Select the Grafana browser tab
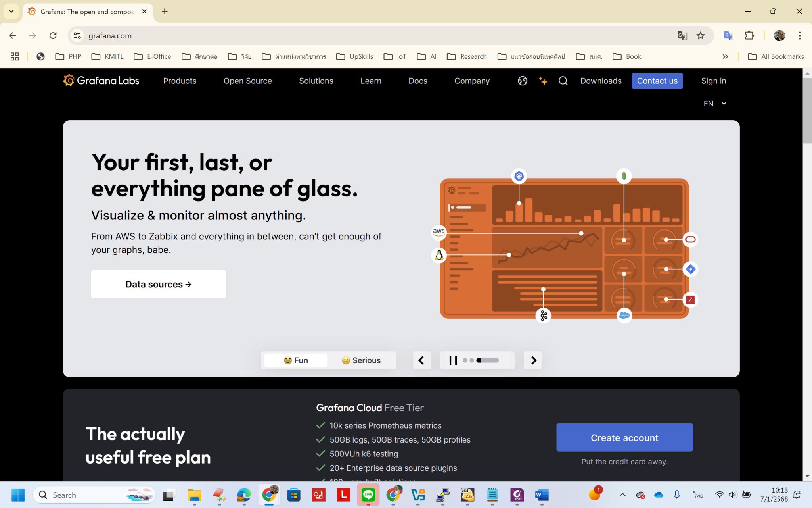812x508 pixels. click(x=79, y=12)
